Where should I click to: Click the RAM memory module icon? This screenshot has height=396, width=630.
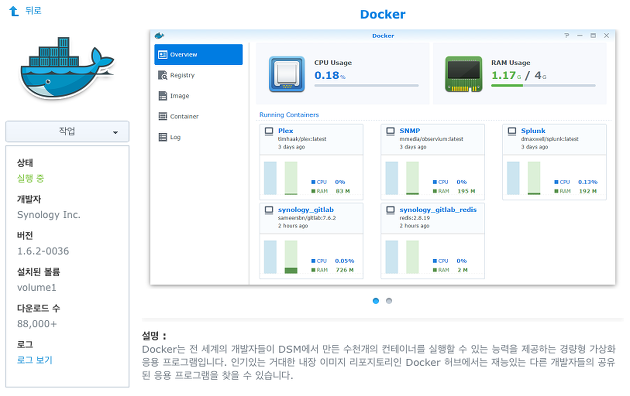click(x=464, y=74)
